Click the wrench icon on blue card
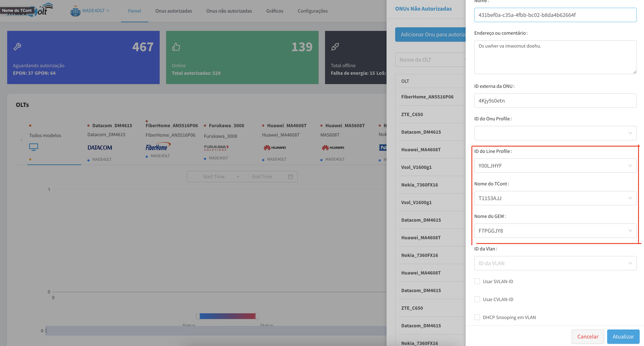Screen dimensions: 644x346 pos(17,47)
